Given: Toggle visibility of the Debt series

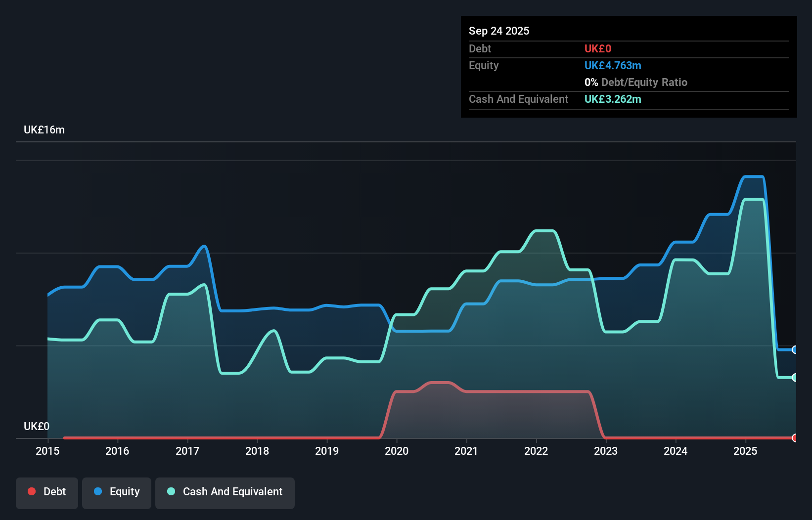Looking at the screenshot, I should [47, 492].
